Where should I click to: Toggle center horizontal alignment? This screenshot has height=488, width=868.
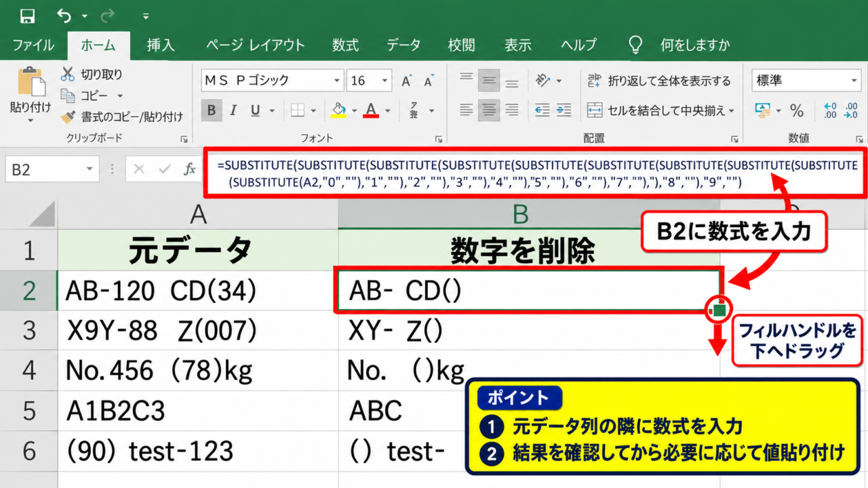[x=488, y=110]
